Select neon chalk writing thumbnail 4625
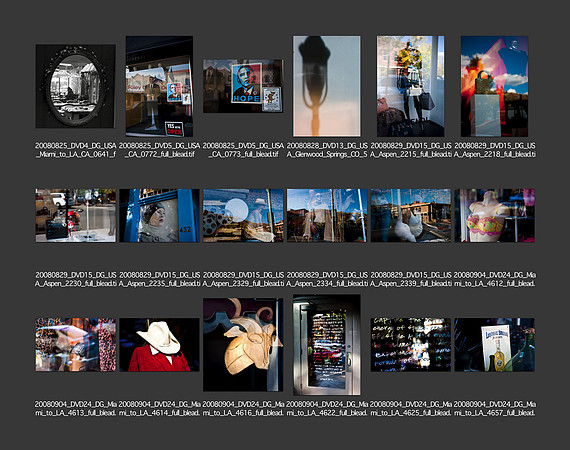 tap(411, 345)
